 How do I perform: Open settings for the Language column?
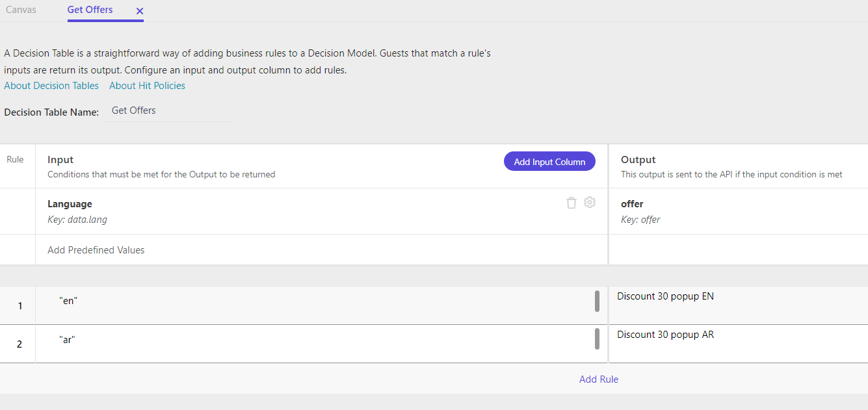590,202
